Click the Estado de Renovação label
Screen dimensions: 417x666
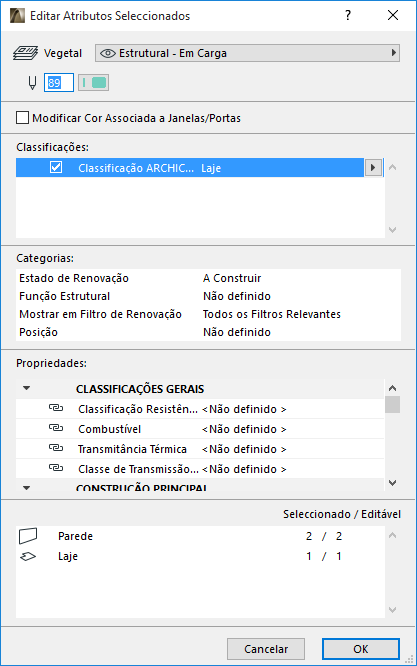point(74,278)
